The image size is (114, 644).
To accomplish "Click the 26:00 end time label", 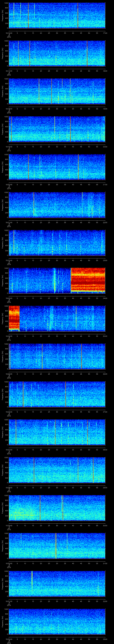I will 105,374.
